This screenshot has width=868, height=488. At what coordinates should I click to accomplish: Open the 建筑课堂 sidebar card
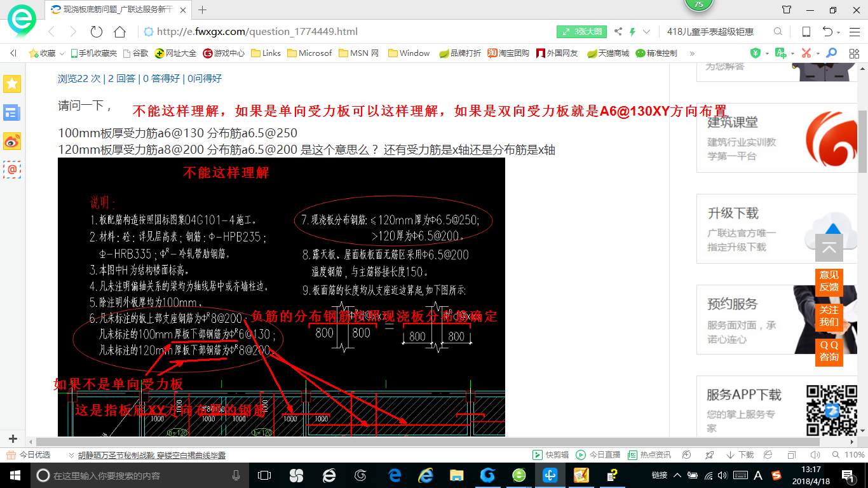[776, 137]
